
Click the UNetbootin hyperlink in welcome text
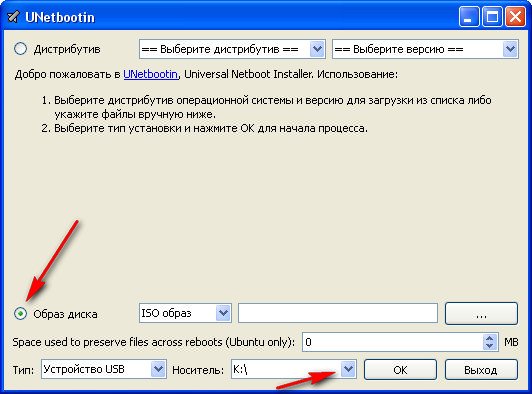point(150,74)
